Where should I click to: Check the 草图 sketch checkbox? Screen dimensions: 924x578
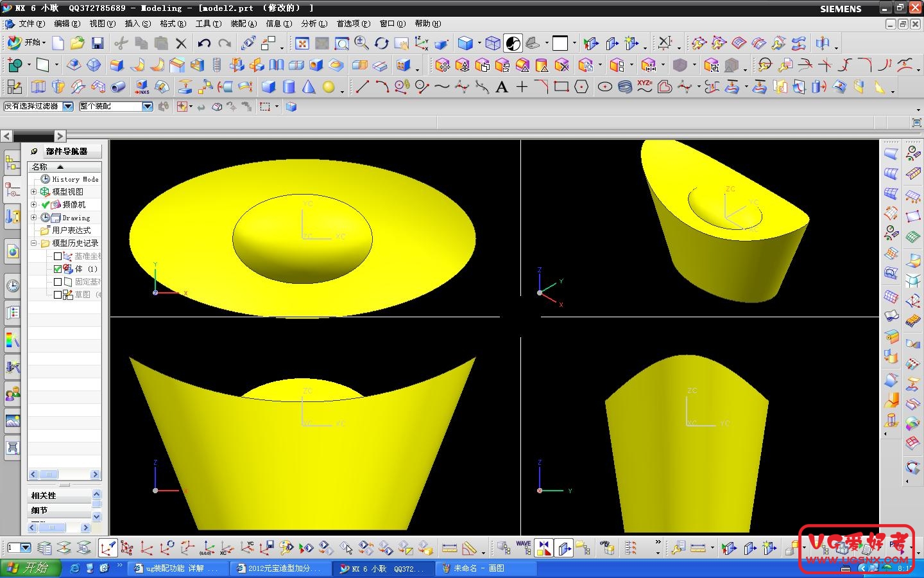pos(58,295)
